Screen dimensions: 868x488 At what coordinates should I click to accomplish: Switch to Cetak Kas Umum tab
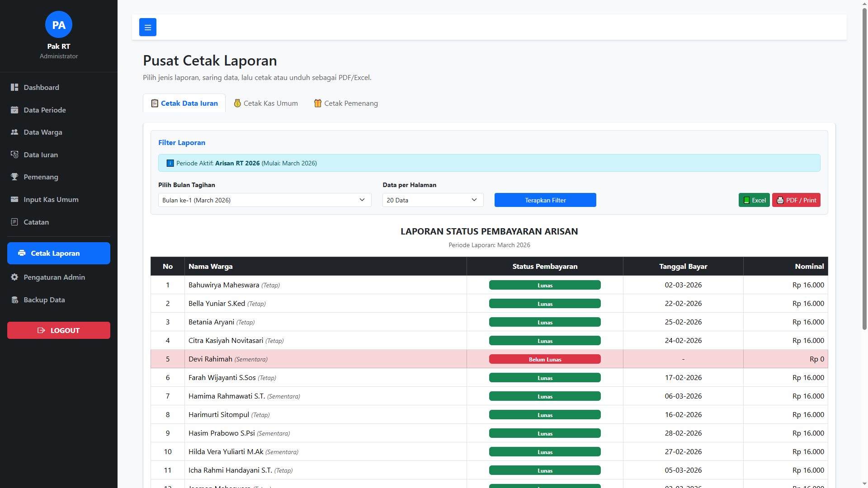[266, 103]
